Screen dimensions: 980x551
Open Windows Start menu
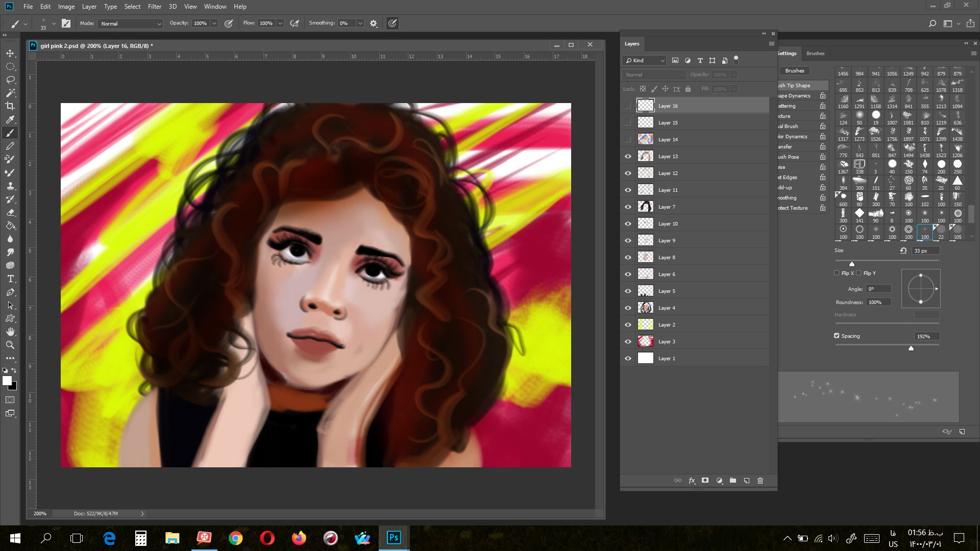15,538
